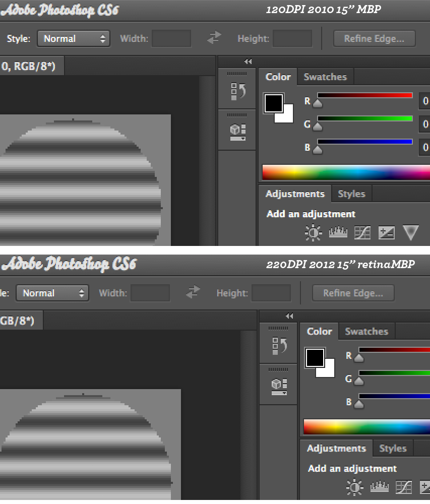
Task: Add Brightness/Contrast adjustment in the 120DPI panel
Action: click(314, 233)
